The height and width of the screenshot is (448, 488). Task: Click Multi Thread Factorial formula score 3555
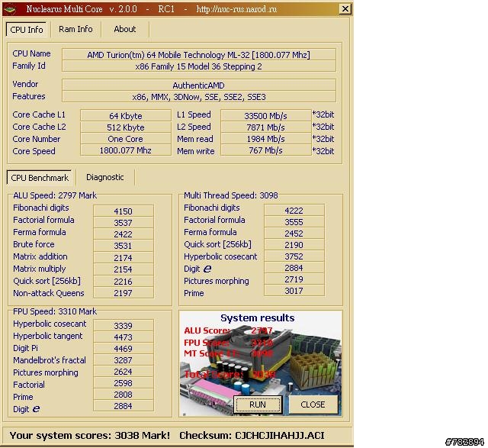(294, 222)
